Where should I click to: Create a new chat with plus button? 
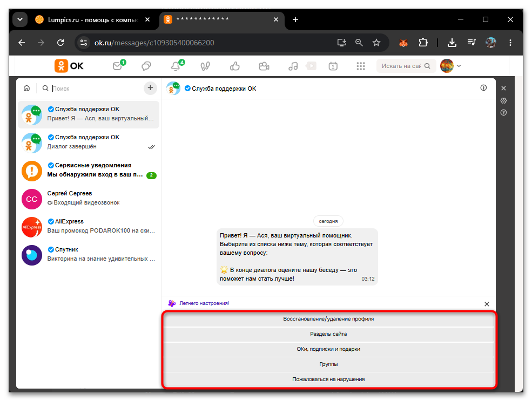coord(150,88)
